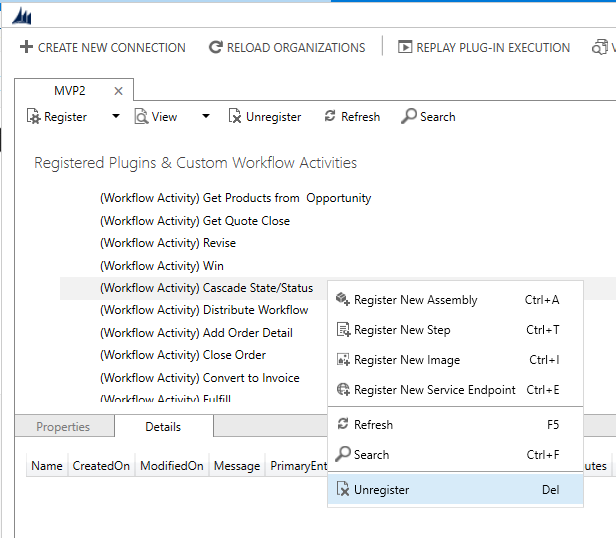Click REPLAY PLUG-IN EXECUTION button

pyautogui.click(x=484, y=47)
